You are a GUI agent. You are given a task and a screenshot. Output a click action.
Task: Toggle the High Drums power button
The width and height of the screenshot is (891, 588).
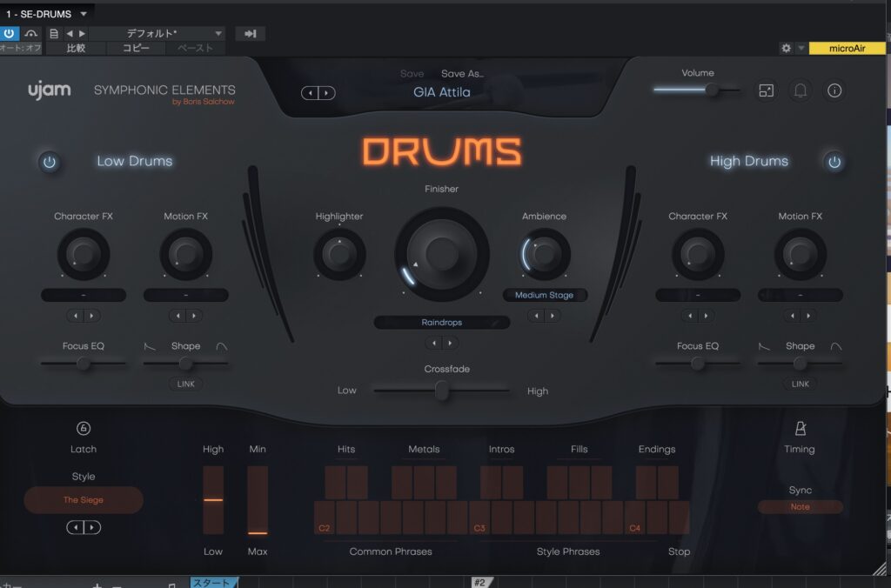tap(834, 162)
